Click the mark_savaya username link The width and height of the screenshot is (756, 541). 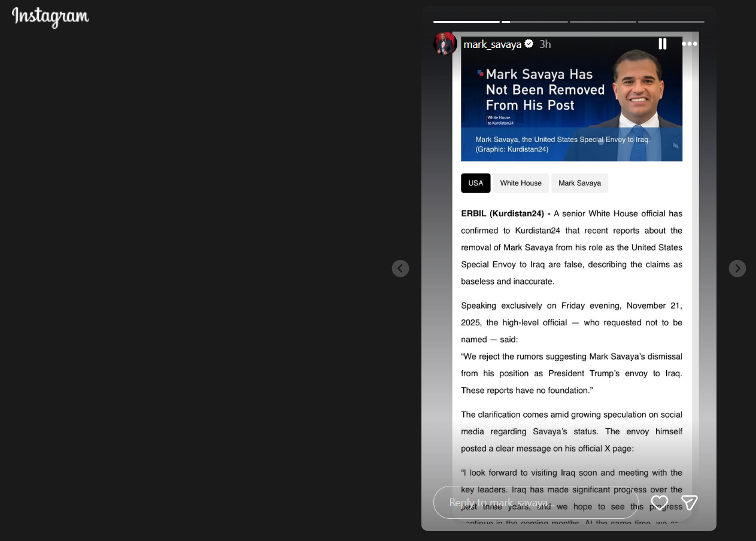tap(492, 44)
